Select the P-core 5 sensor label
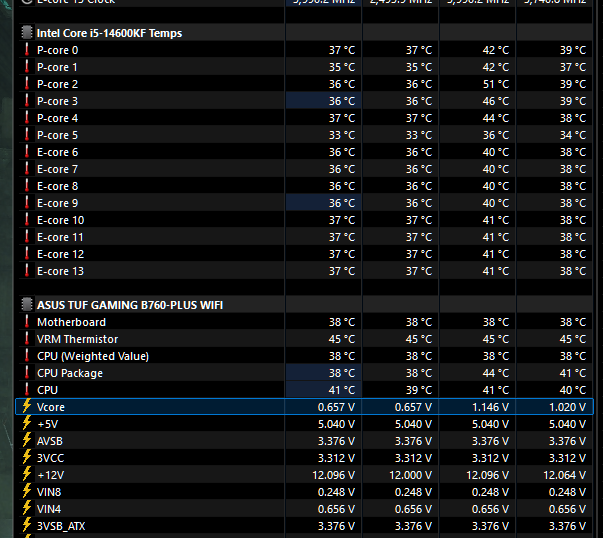The image size is (603, 538). click(57, 135)
